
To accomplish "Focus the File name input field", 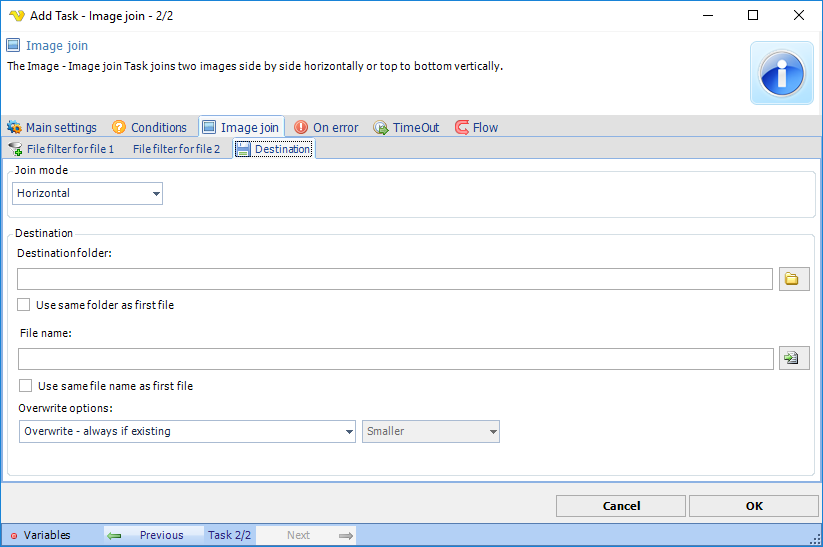I will click(x=395, y=358).
